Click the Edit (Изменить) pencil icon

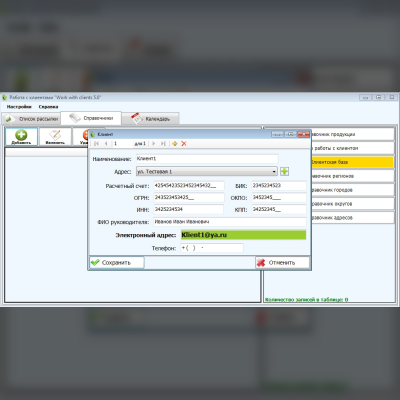coord(55,135)
